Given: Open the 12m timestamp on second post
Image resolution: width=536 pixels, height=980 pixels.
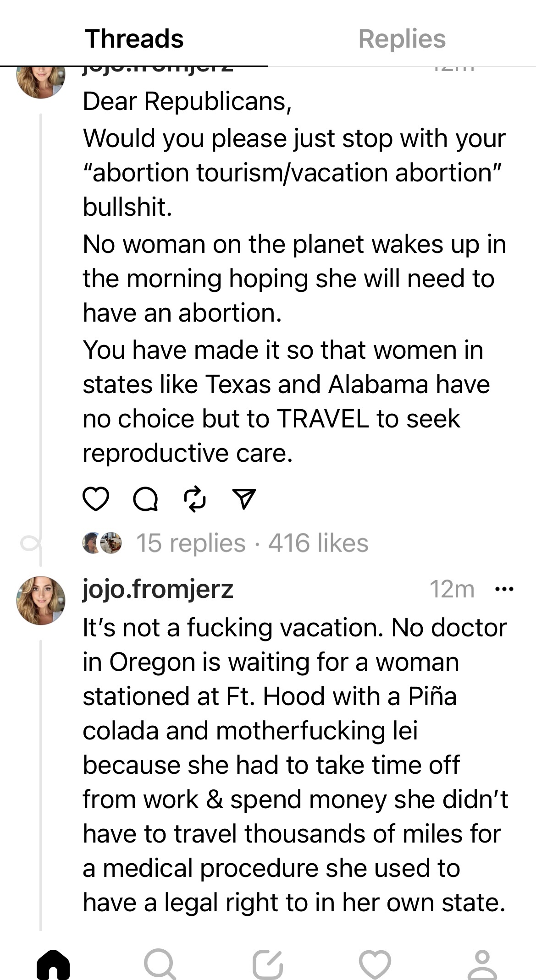Looking at the screenshot, I should (452, 589).
